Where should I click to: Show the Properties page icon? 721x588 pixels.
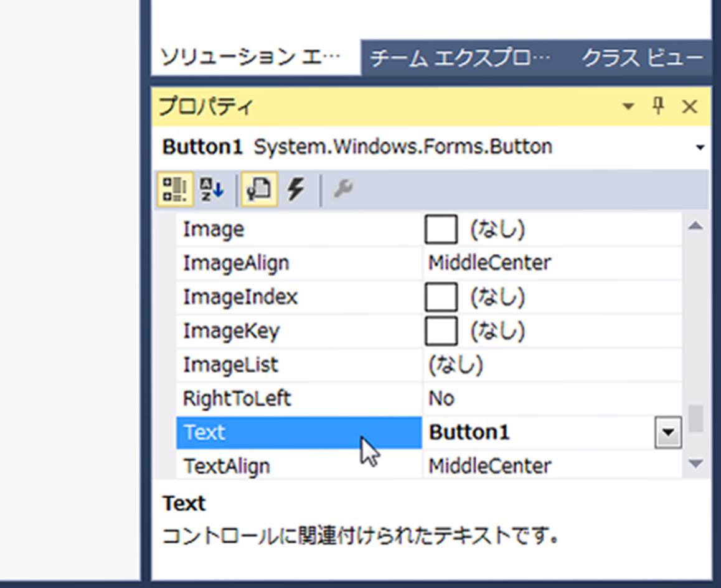259,189
